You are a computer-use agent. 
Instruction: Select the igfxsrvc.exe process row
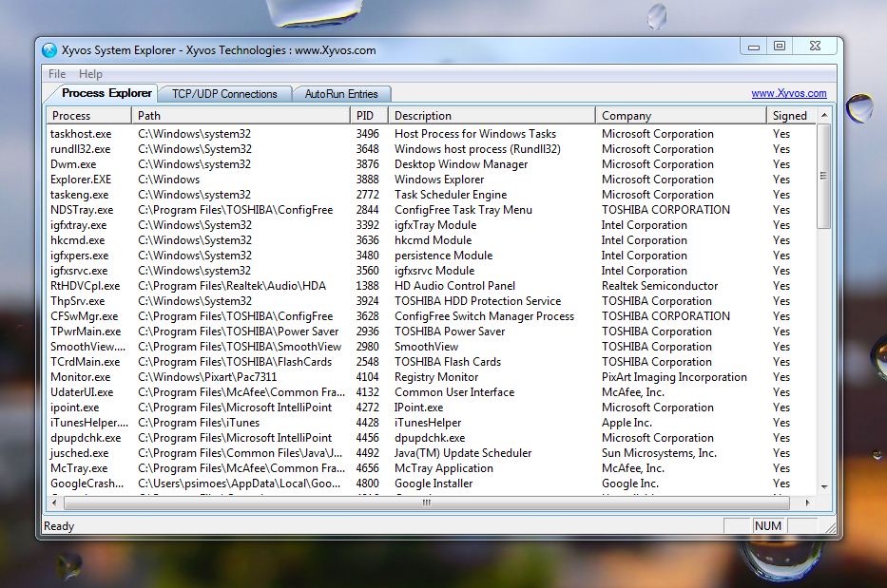click(x=431, y=271)
